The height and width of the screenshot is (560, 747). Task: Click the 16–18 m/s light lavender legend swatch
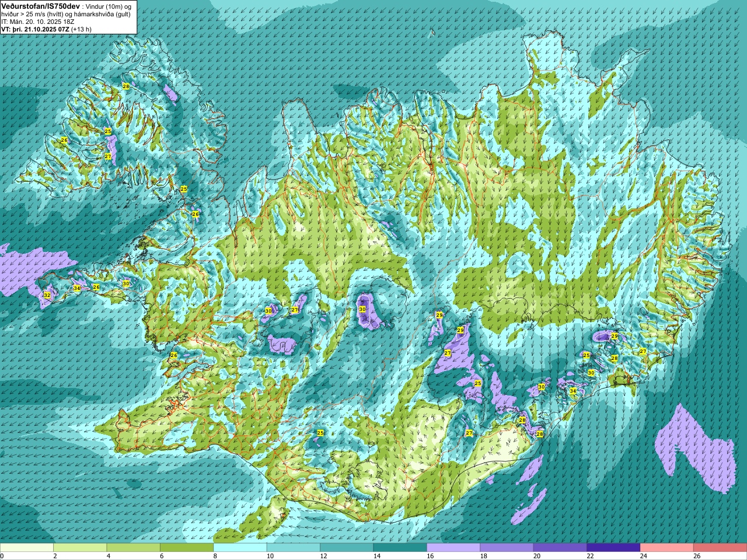(453, 548)
